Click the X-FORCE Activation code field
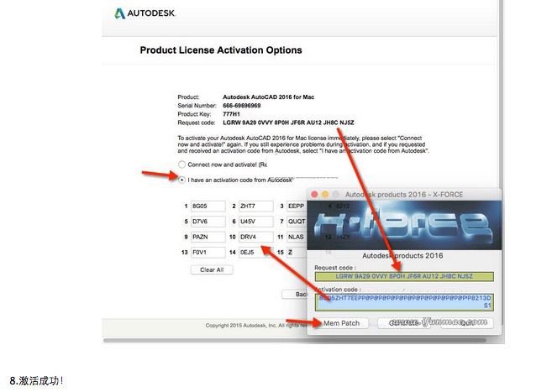This screenshot has height=392, width=552. [x=404, y=302]
